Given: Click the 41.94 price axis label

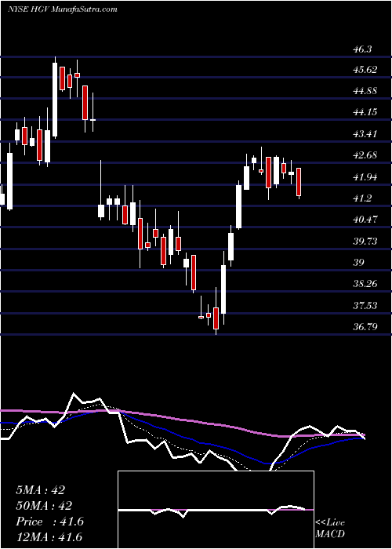Looking at the screenshot, I should pos(365,176).
